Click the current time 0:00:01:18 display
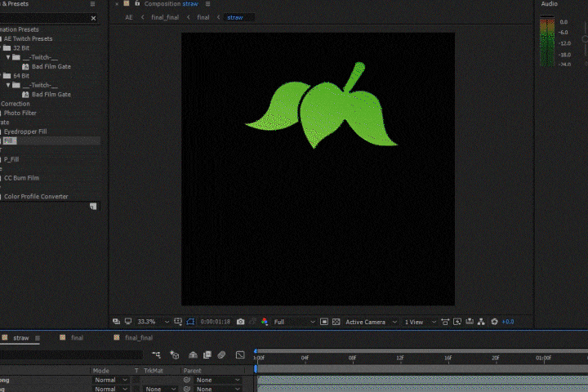588x392 pixels. 216,322
